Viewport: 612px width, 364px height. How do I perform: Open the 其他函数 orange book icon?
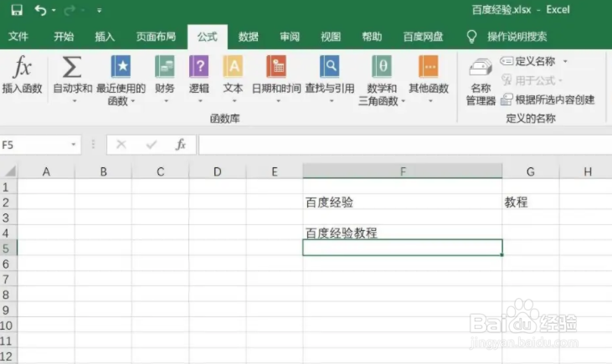click(429, 66)
